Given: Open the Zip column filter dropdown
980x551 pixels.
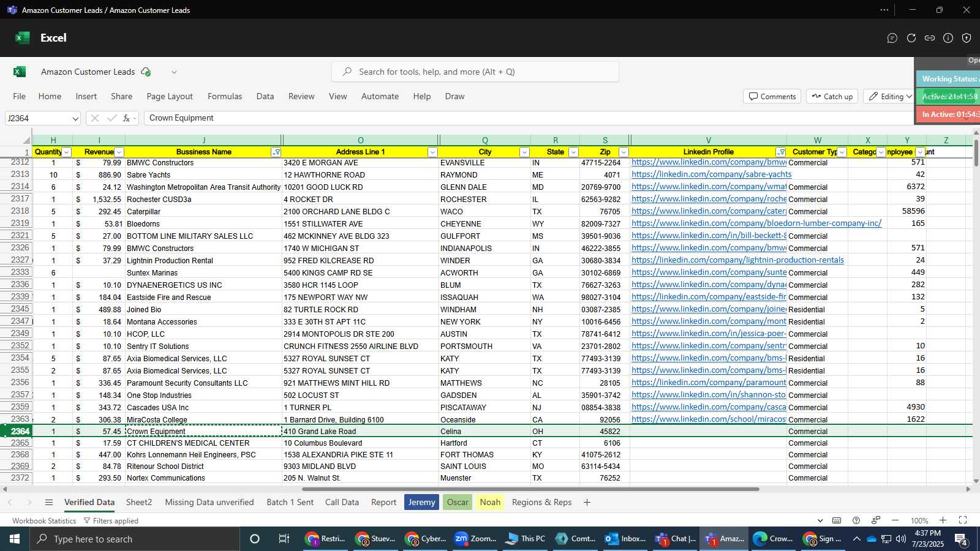Looking at the screenshot, I should tap(624, 152).
